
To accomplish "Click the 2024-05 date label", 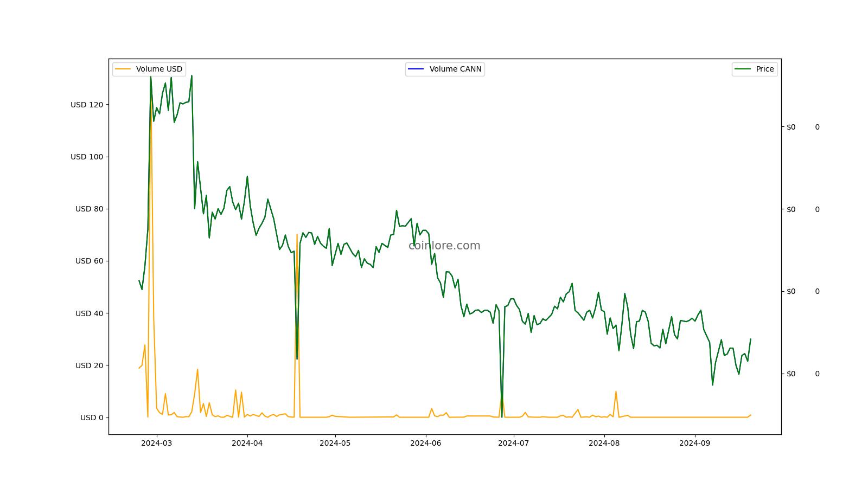I will 335,443.
